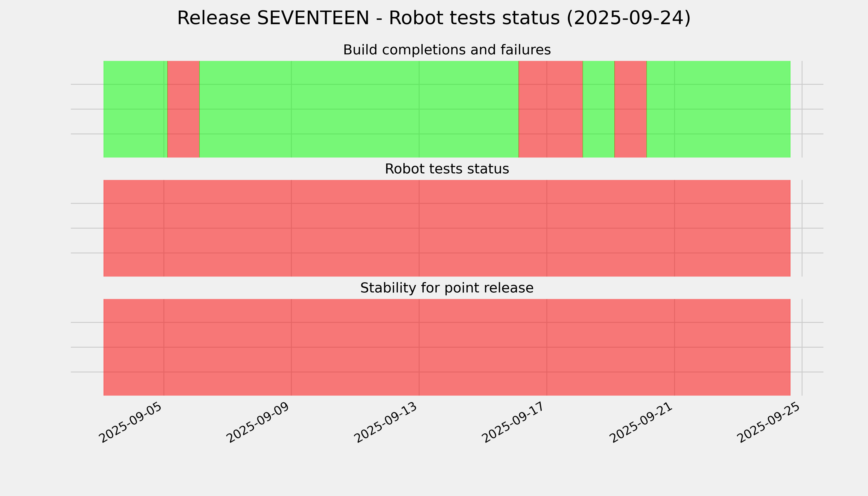The width and height of the screenshot is (868, 496).
Task: Select the "Robot tests status" subplot title
Action: 447,169
